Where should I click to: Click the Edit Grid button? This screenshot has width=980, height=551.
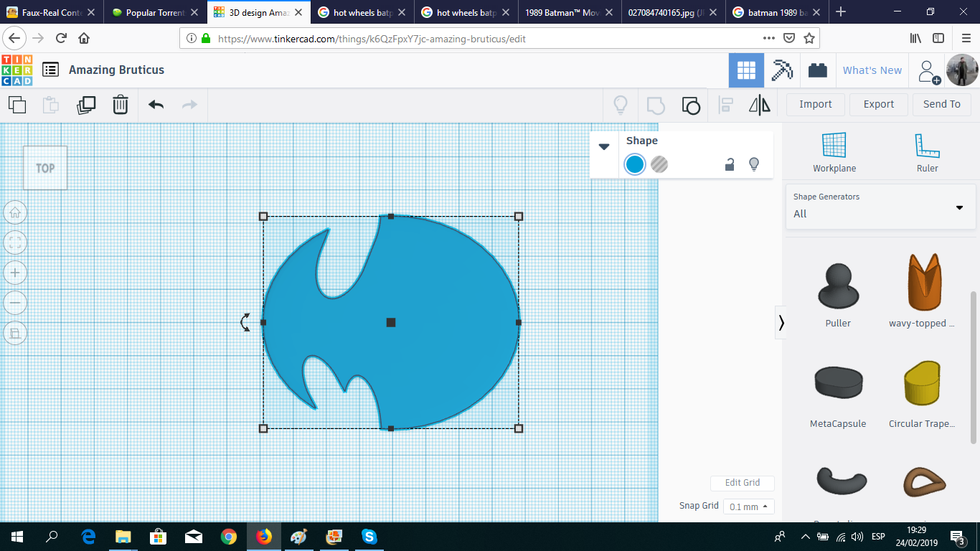743,483
